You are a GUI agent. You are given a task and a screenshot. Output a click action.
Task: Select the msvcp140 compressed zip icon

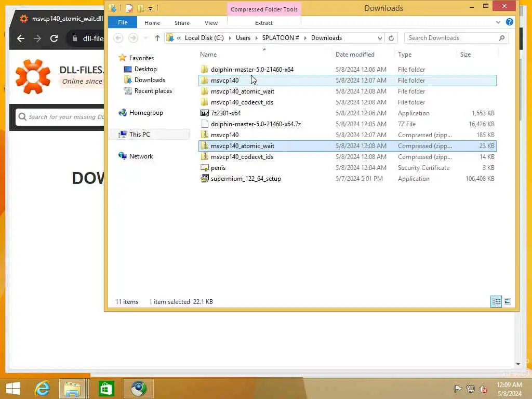[x=204, y=135]
